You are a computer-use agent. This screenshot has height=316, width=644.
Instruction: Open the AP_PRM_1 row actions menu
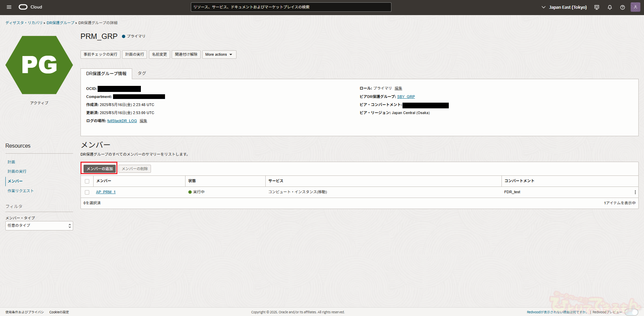click(x=635, y=192)
